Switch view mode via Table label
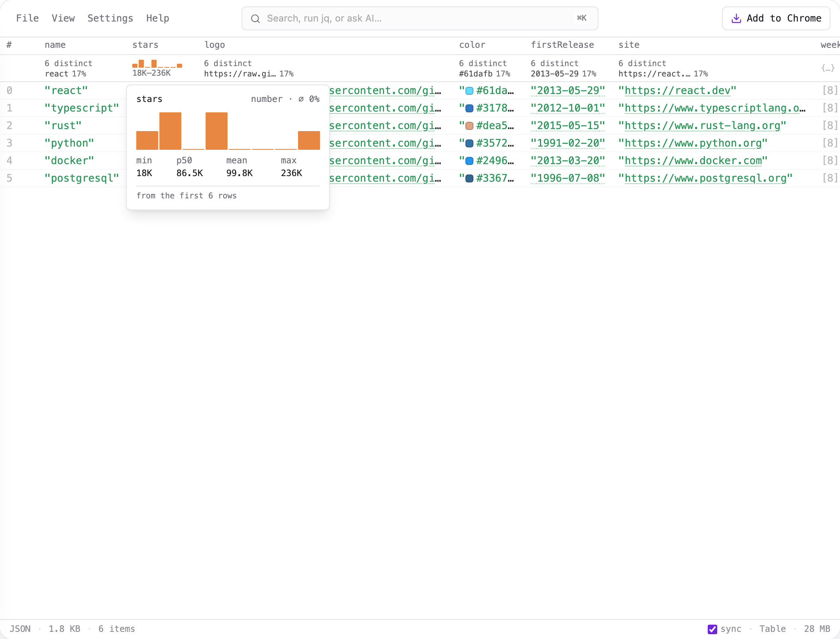The image size is (840, 639). tap(773, 629)
